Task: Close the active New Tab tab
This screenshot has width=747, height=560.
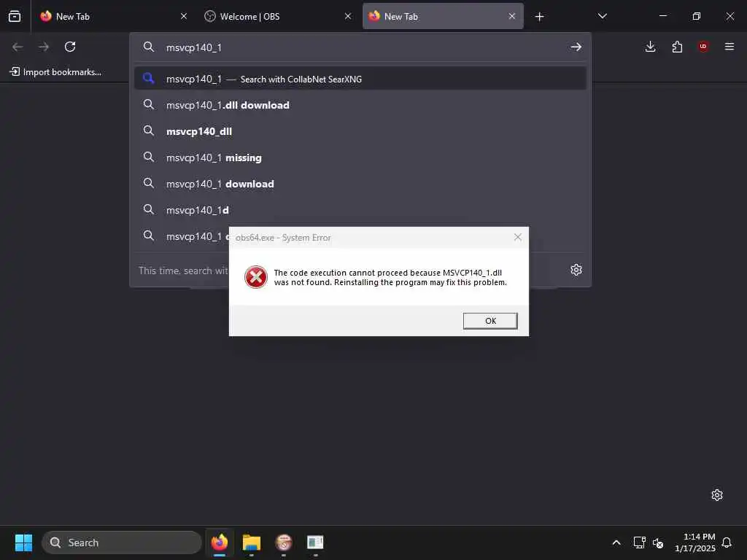Action: pyautogui.click(x=511, y=16)
